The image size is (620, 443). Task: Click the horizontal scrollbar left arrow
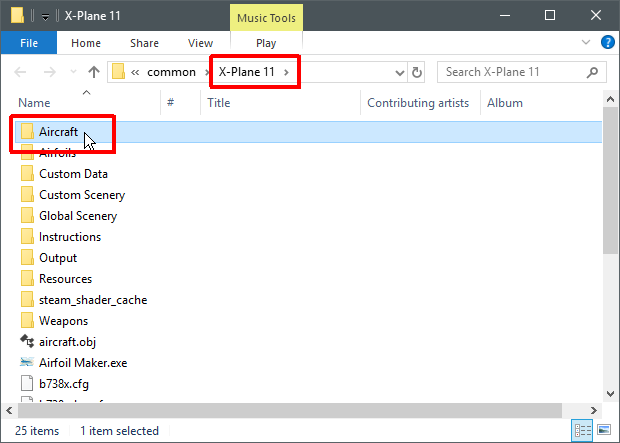coord(9,411)
